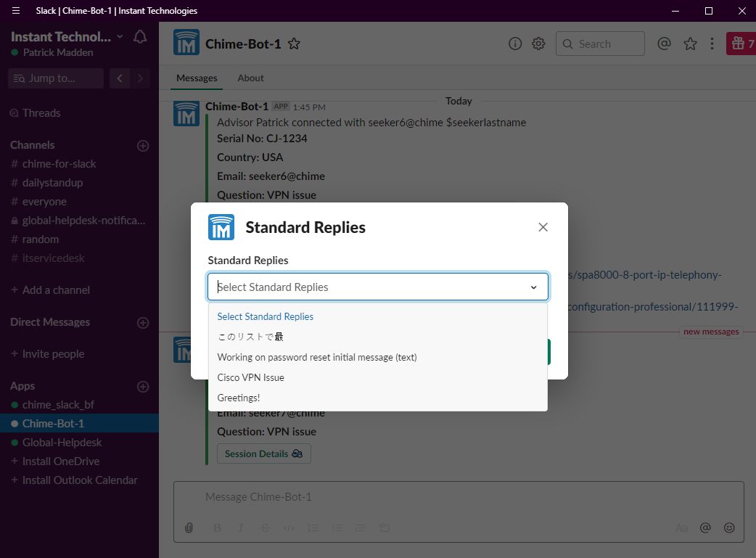
Task: Click the Session Details button
Action: [264, 454]
